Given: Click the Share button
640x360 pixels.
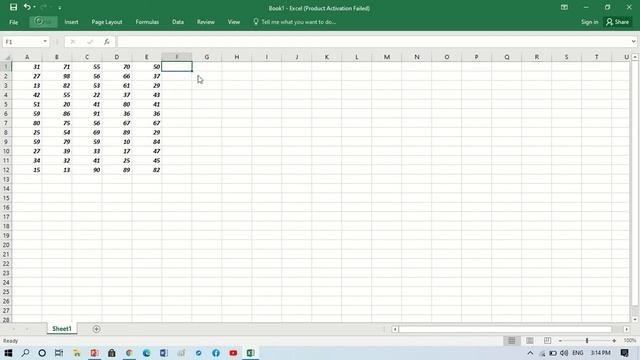Looking at the screenshot, I should pos(618,22).
